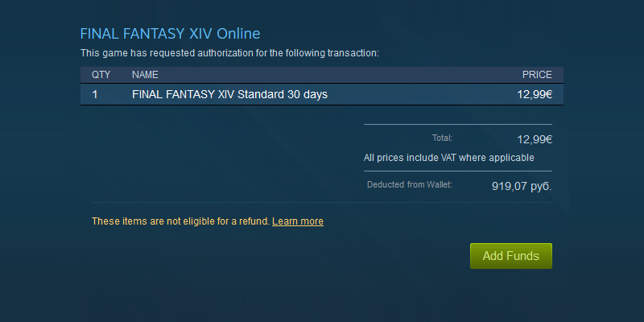Viewport: 644px width, 322px height.
Task: Click the QTY column header
Action: pyautogui.click(x=101, y=75)
